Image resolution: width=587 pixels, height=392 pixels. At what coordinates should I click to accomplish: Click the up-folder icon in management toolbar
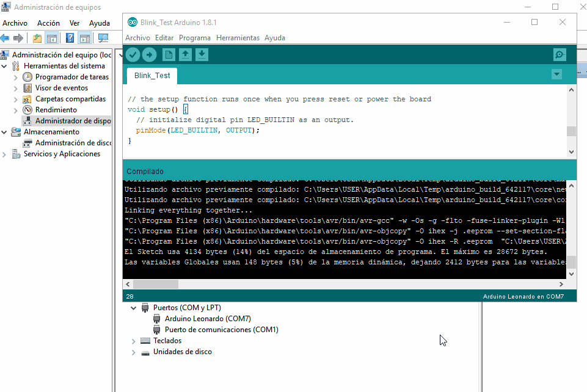(x=37, y=38)
